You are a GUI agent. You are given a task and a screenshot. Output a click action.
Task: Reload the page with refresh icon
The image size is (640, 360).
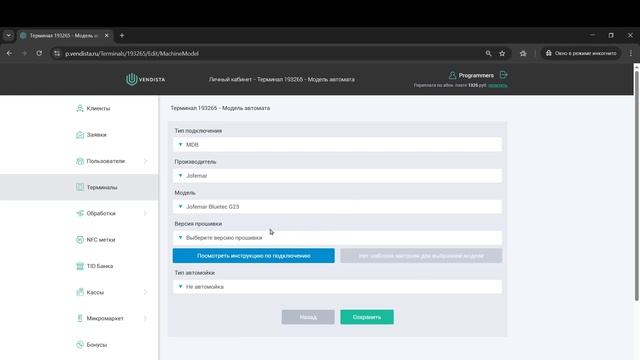pos(39,53)
